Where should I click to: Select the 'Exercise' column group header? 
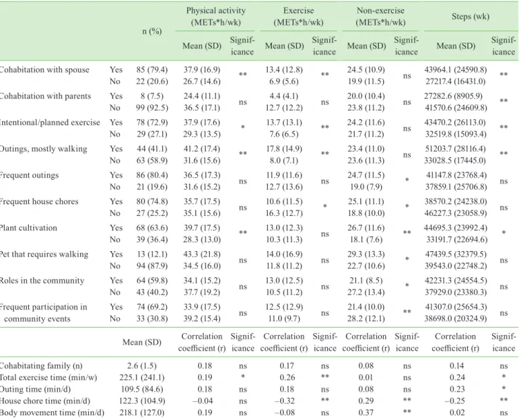(299, 10)
